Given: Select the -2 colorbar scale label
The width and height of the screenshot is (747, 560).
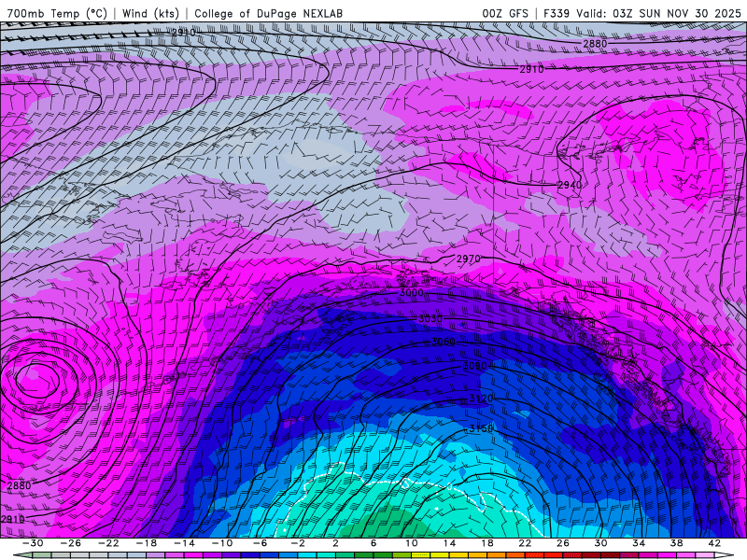Looking at the screenshot, I should click(x=297, y=543).
